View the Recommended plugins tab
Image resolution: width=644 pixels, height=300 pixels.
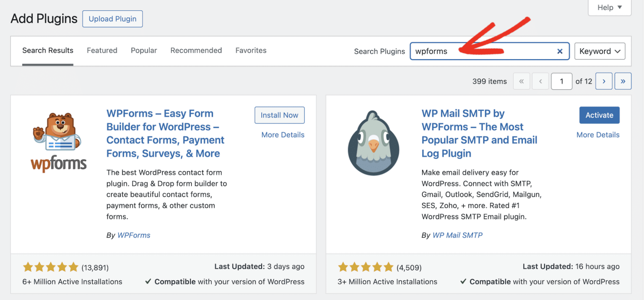[x=196, y=50]
